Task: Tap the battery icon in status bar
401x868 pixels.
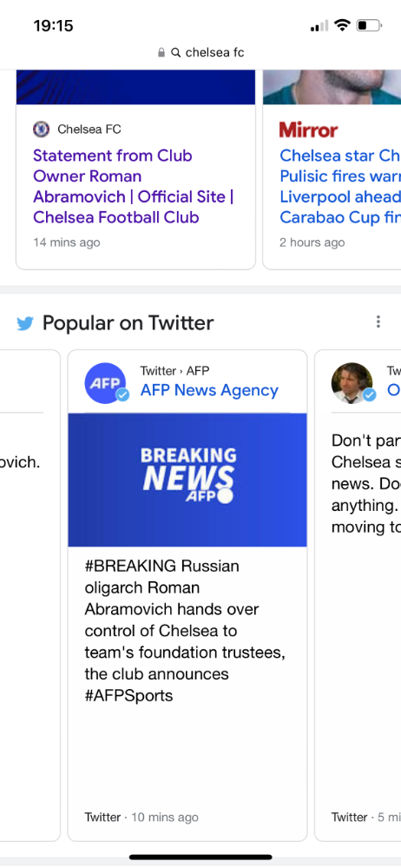Action: pos(370,25)
